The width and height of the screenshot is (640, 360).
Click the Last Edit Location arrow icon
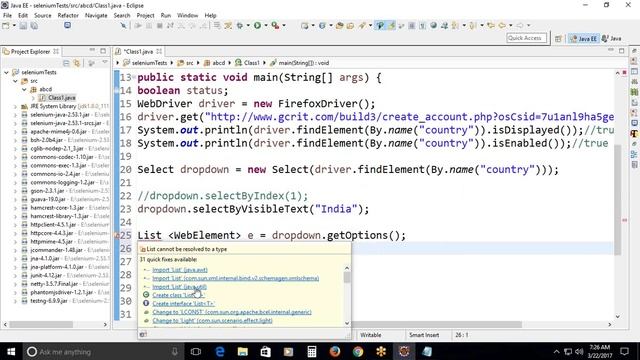tap(491, 26)
